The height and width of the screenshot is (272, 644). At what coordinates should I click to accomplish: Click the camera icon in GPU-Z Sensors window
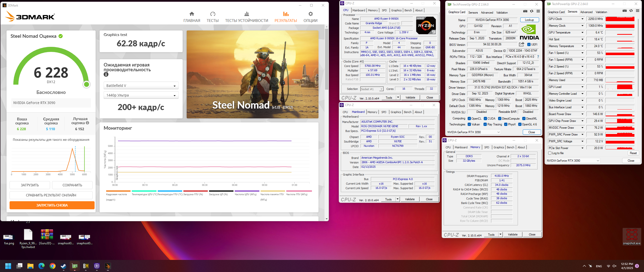[x=625, y=11]
